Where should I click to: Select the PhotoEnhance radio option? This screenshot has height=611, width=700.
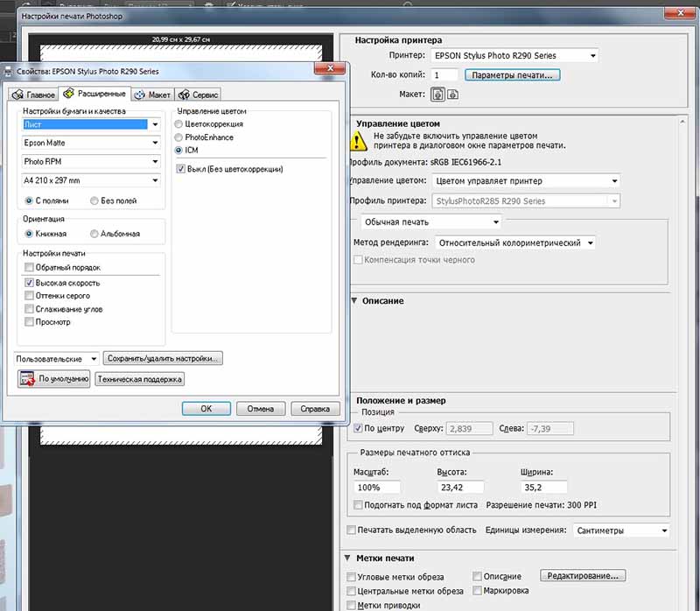178,137
